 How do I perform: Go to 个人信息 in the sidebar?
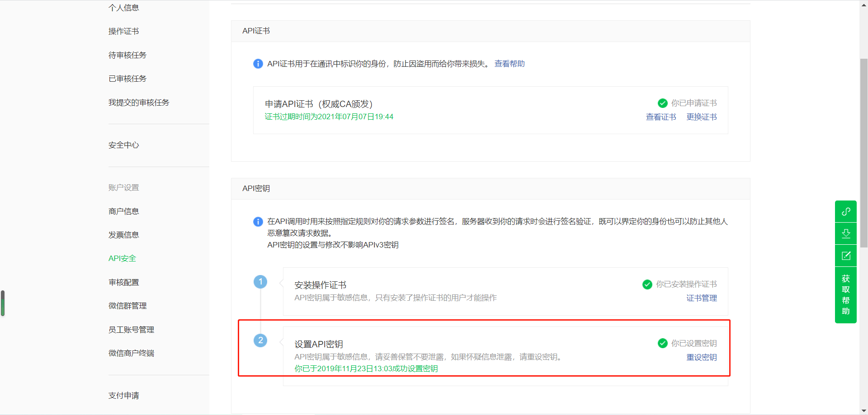[124, 8]
